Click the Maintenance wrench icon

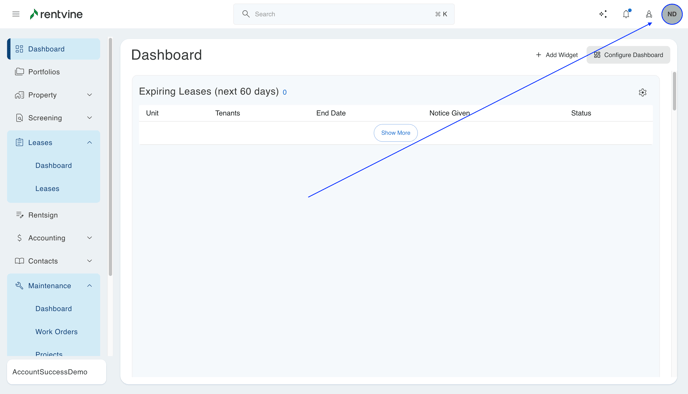click(x=19, y=286)
